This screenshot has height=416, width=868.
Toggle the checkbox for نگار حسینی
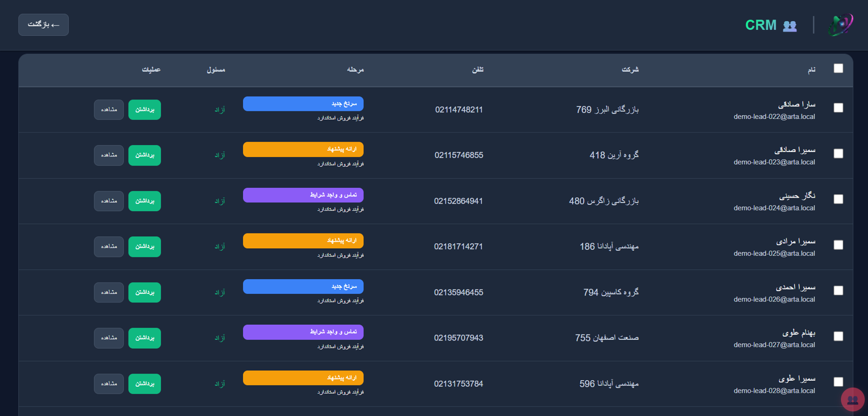coord(838,199)
